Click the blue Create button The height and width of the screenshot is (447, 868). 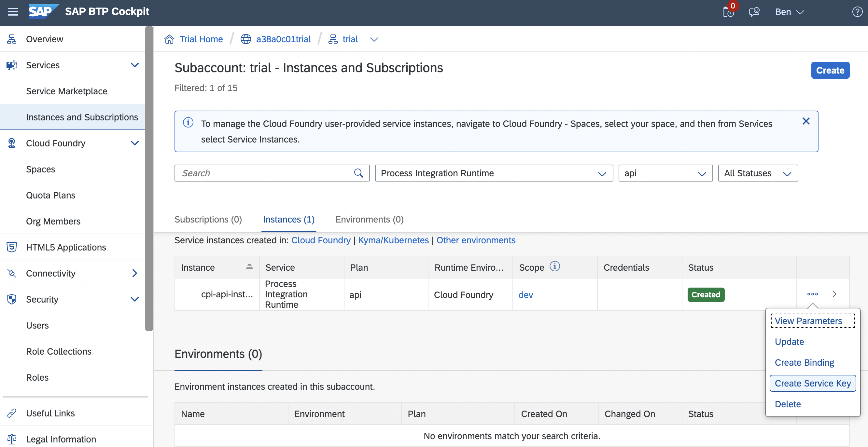pos(830,70)
